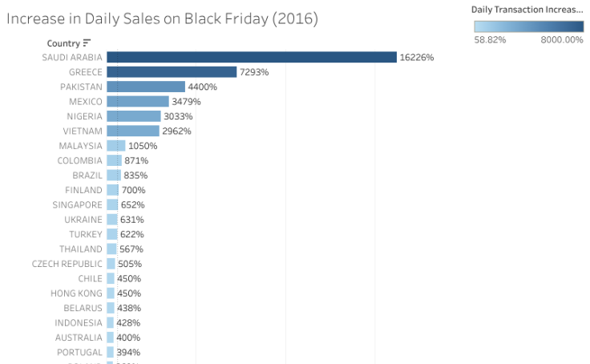
Task: Click the sort icon beside Country header
Action: pyautogui.click(x=87, y=42)
